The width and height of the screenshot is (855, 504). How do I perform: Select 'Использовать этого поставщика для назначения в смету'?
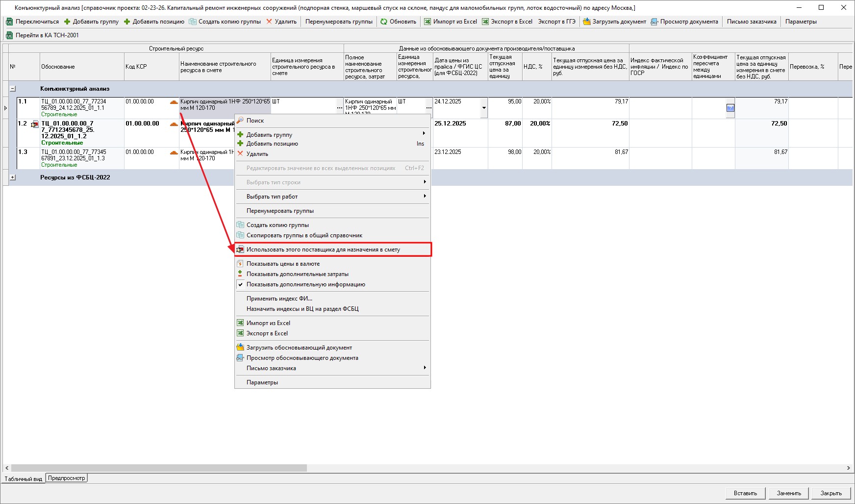tap(323, 250)
